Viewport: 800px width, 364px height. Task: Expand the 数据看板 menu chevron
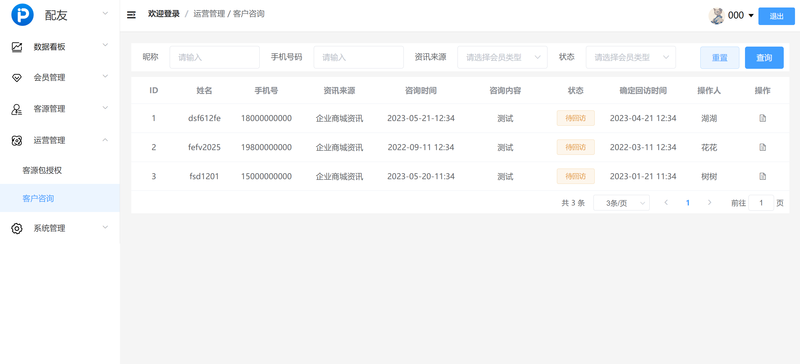[105, 45]
